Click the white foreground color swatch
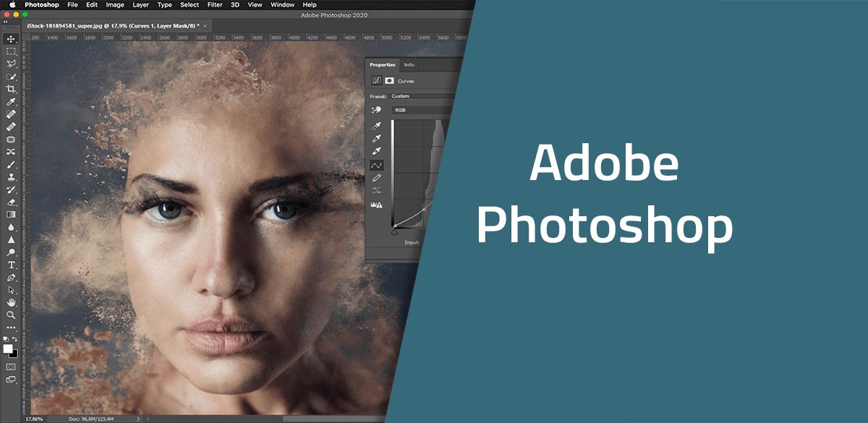 coord(8,349)
